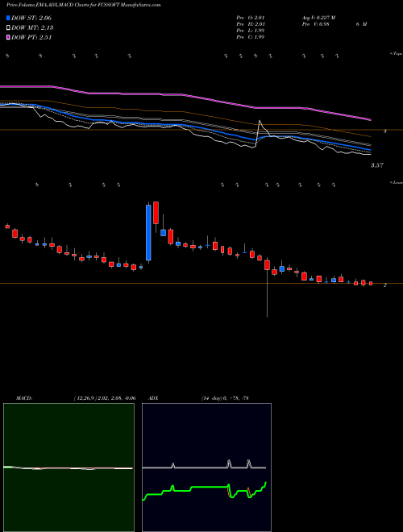Screen dimensions: 403x532
Task: Click the MACD '(12,26,9) 2.02, 2.08, -0.06' values
Action: (x=105, y=398)
